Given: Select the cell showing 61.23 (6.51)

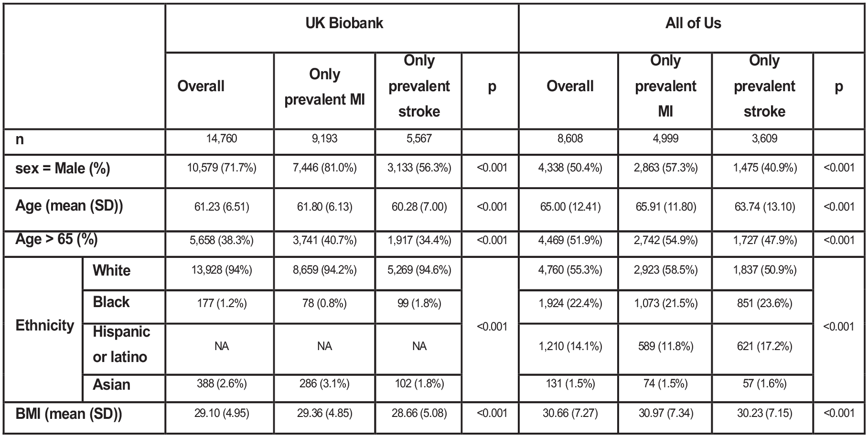Looking at the screenshot, I should pyautogui.click(x=222, y=207).
